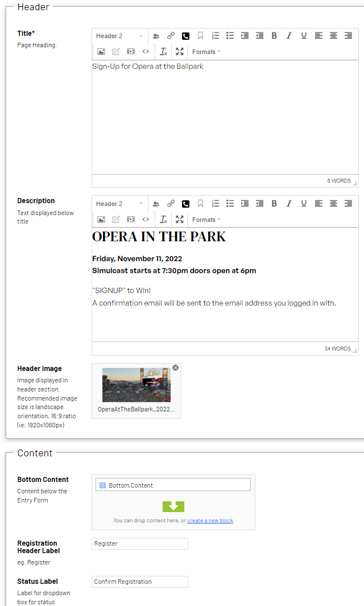Increase indent in Description editor
The image size is (364, 606).
[x=245, y=204]
